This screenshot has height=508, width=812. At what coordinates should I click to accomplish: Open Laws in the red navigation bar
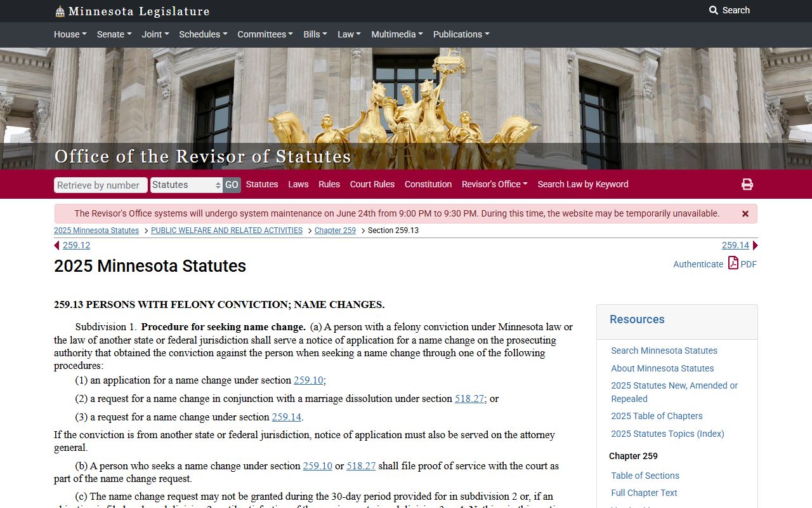click(x=298, y=184)
